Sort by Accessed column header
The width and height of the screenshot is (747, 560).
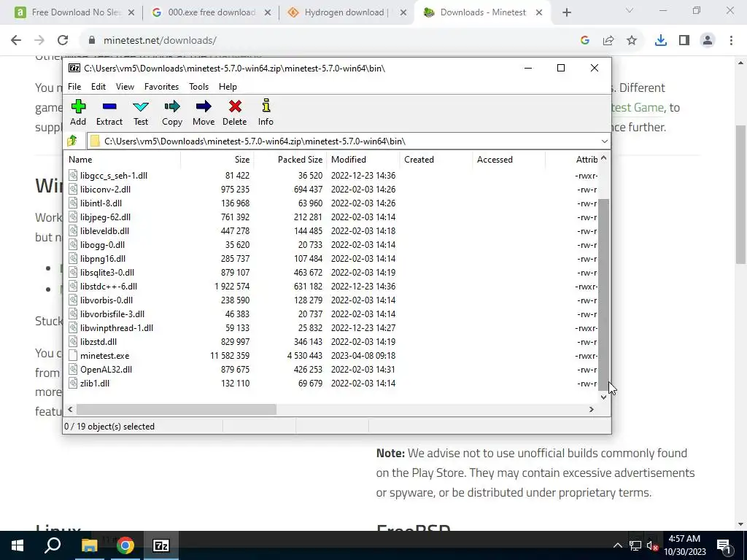click(508, 160)
